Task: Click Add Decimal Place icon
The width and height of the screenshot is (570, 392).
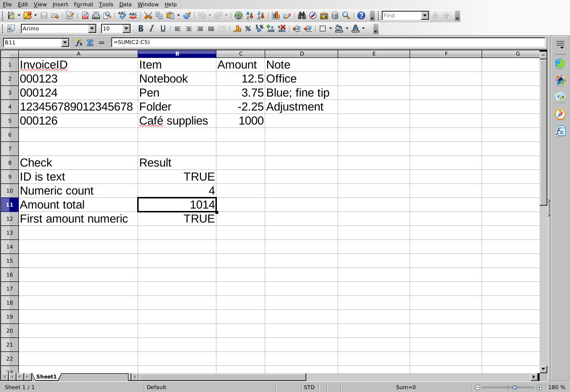Action: (x=271, y=28)
